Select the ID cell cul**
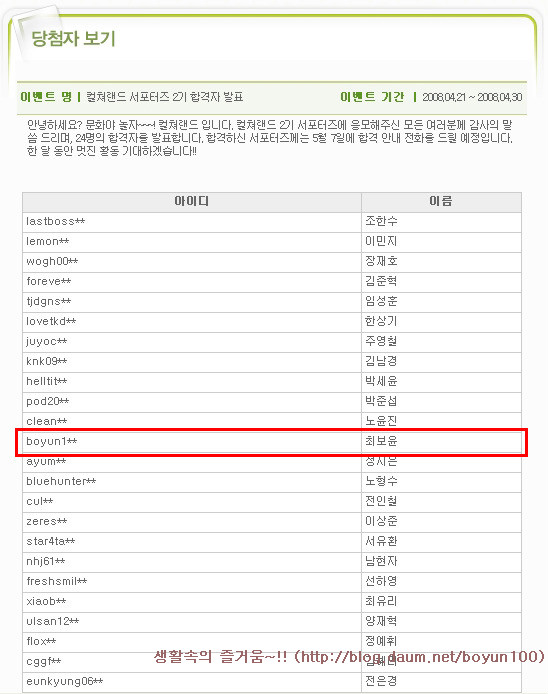This screenshot has height=694, width=548. [192, 501]
